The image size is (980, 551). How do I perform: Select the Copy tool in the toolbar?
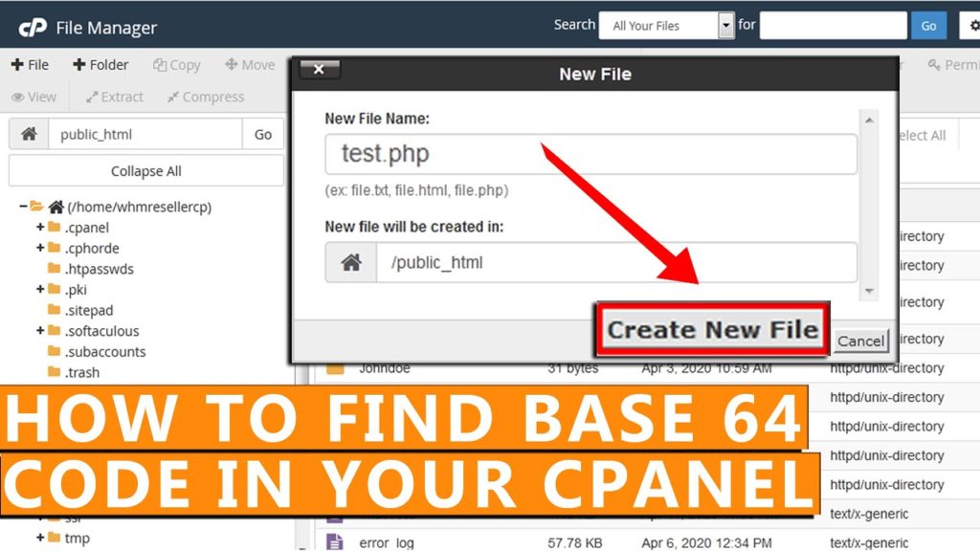[176, 64]
